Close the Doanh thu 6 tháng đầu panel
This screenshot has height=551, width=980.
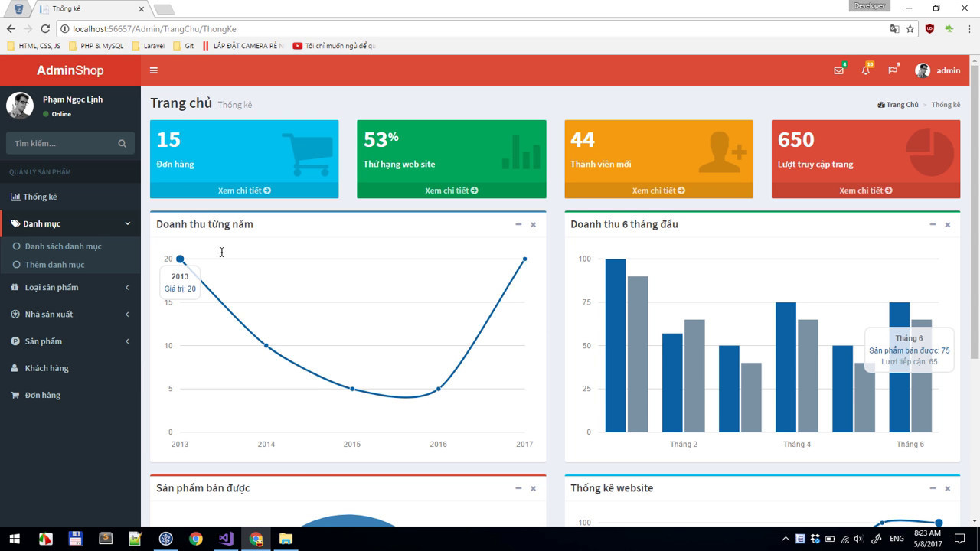pyautogui.click(x=947, y=224)
